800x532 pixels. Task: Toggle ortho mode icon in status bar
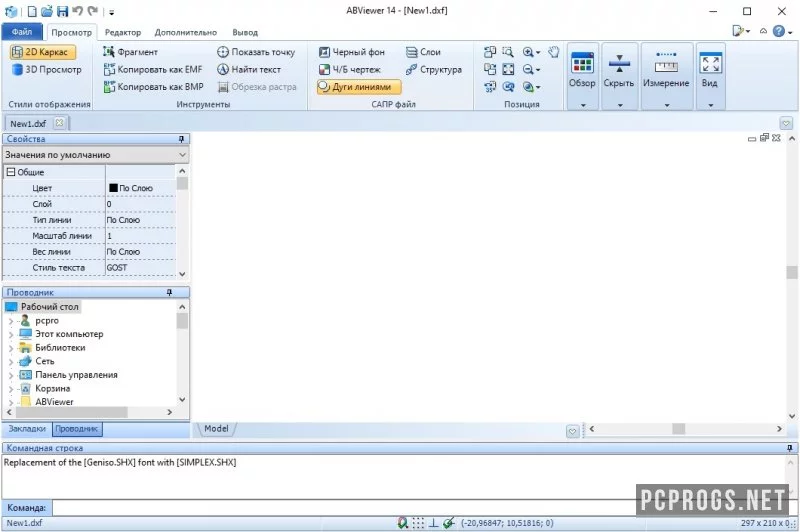[x=433, y=523]
